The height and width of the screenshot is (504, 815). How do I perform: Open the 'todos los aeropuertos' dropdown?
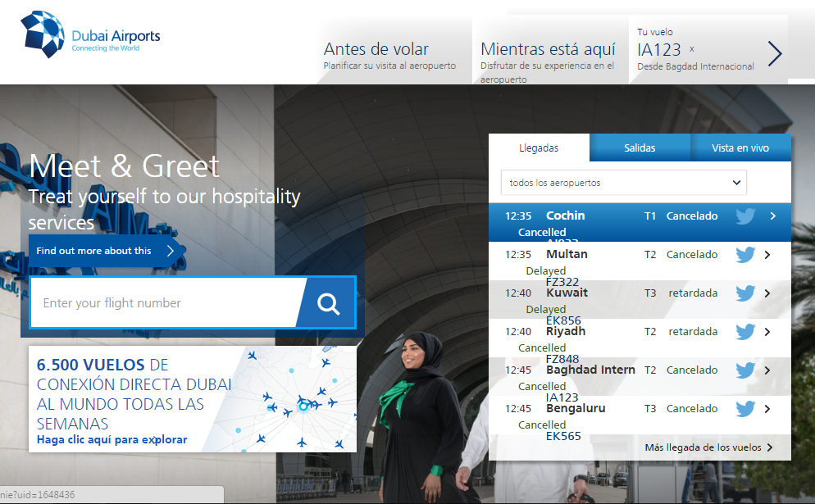pyautogui.click(x=624, y=183)
